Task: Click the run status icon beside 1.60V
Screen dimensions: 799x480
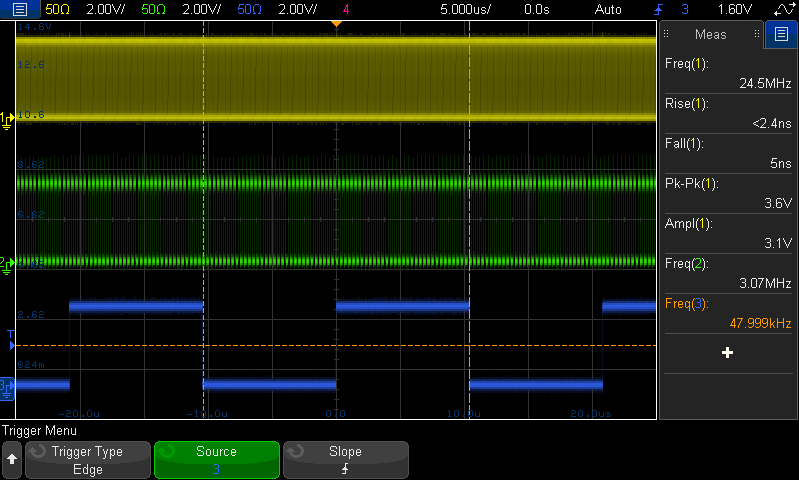Action: tap(784, 9)
